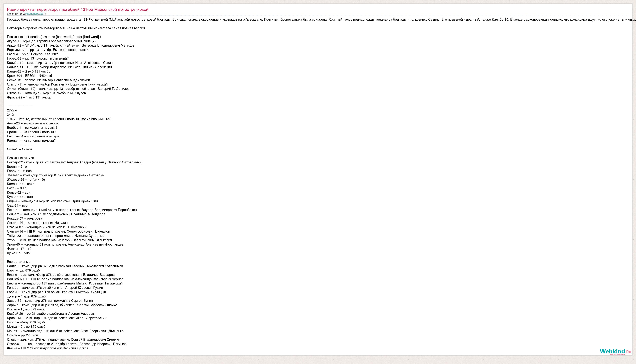The width and height of the screenshot is (636, 364).
Task: Click the Вьюга Михаил Теплинский line
Action: 65,283
